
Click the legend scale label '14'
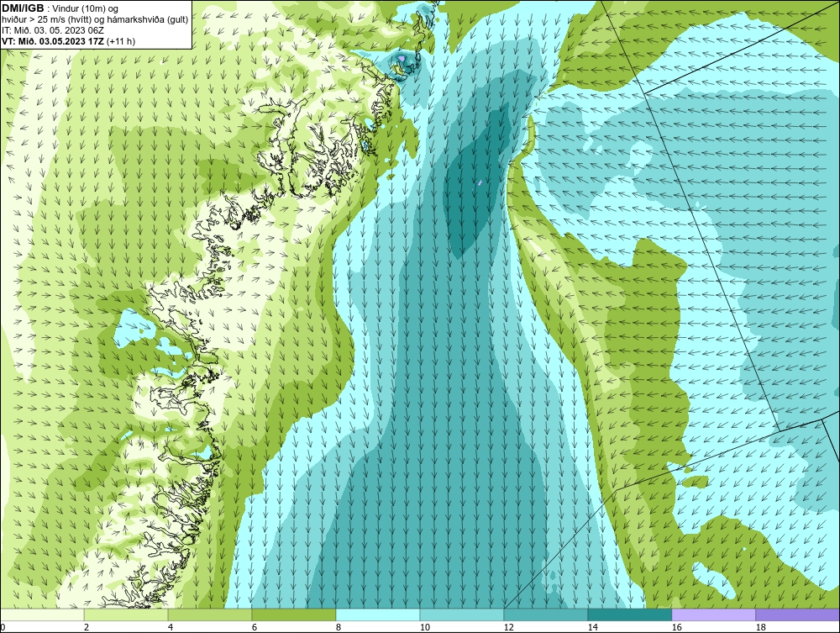pyautogui.click(x=592, y=627)
